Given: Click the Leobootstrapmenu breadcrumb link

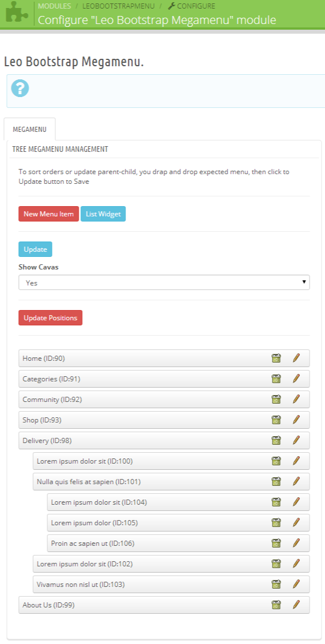Looking at the screenshot, I should [x=119, y=6].
